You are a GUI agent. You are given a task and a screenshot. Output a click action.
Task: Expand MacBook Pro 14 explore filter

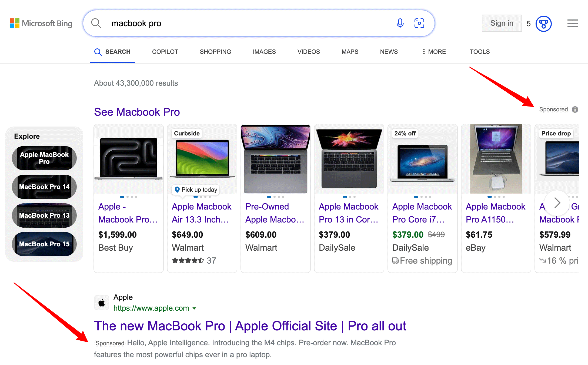(x=45, y=186)
